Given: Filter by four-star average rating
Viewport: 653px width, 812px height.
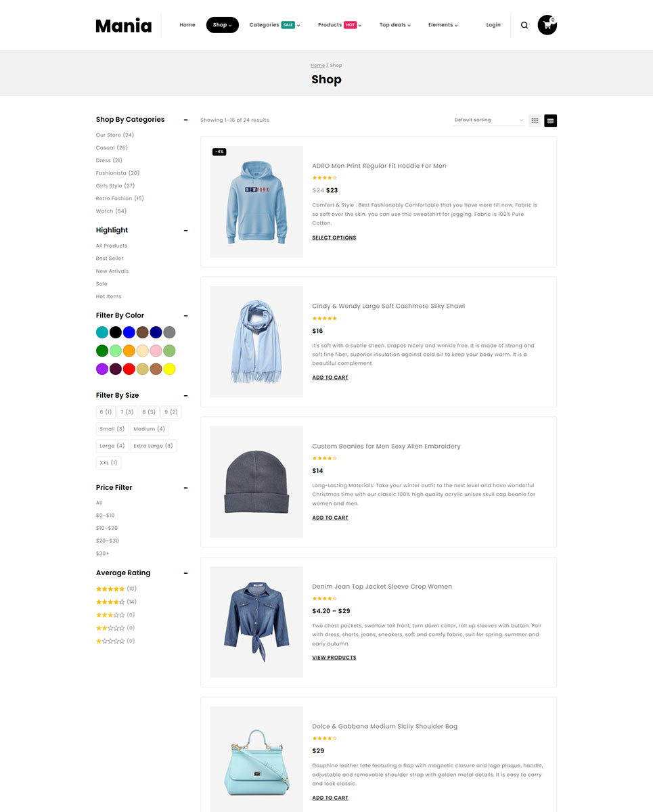Looking at the screenshot, I should tap(116, 602).
